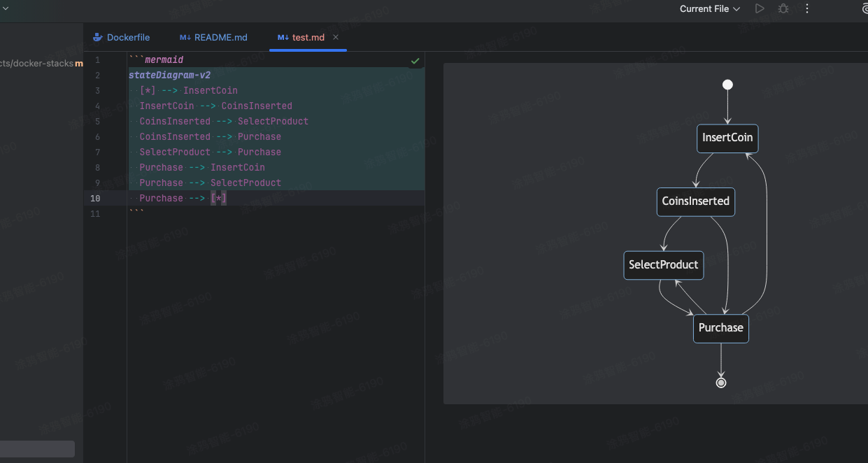Click the CoinsInserted node in diagram preview

696,201
